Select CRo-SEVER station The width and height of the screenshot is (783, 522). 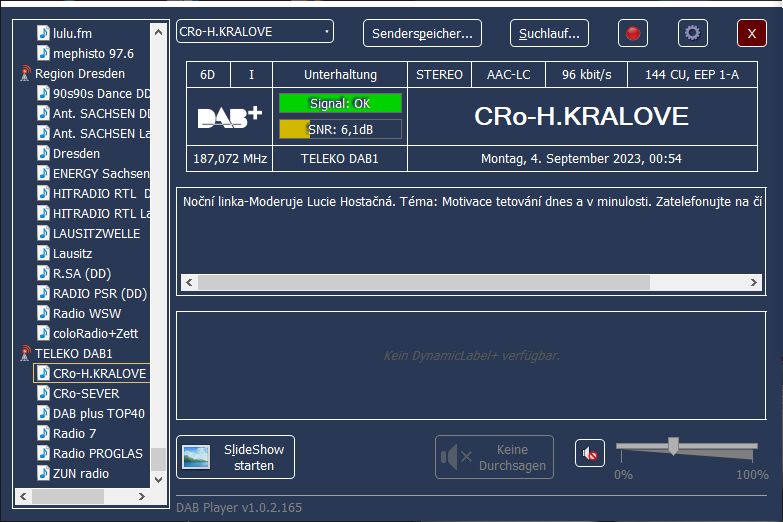pyautogui.click(x=86, y=394)
